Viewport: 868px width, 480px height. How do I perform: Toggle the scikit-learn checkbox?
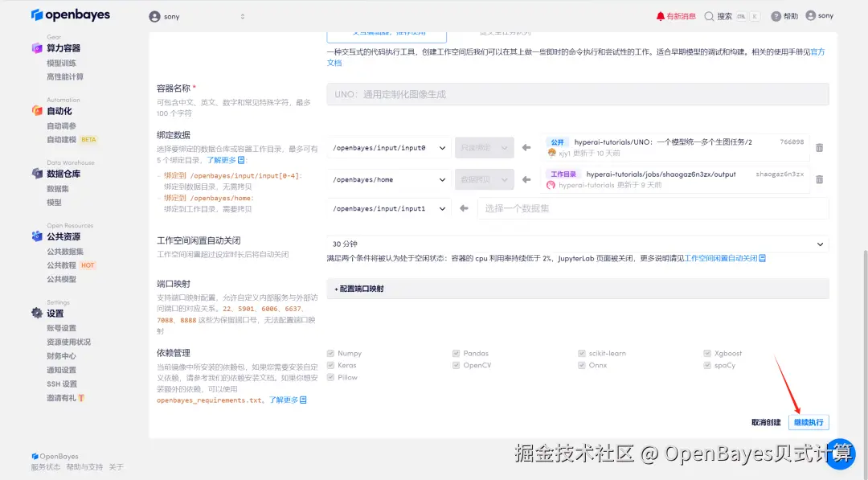(x=582, y=353)
